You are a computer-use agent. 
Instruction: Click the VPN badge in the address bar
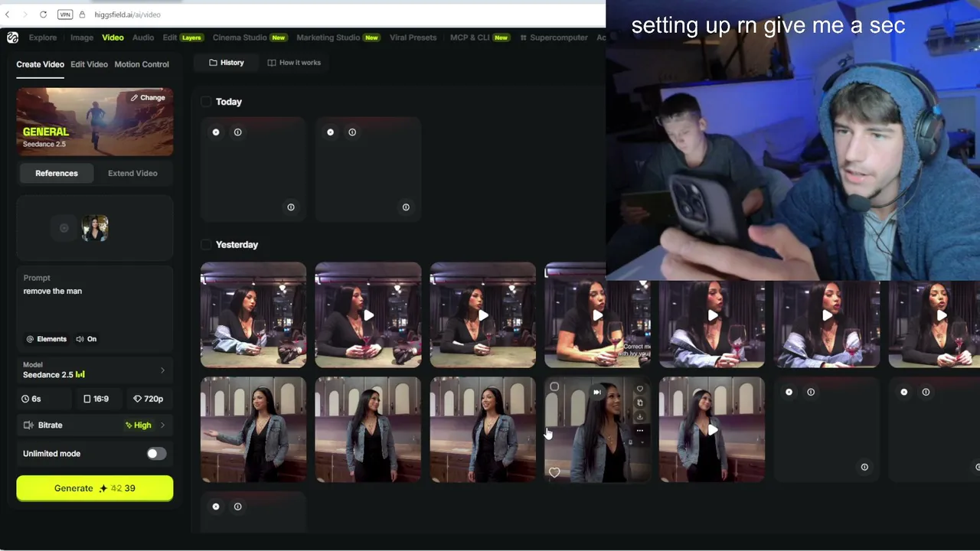click(x=65, y=15)
